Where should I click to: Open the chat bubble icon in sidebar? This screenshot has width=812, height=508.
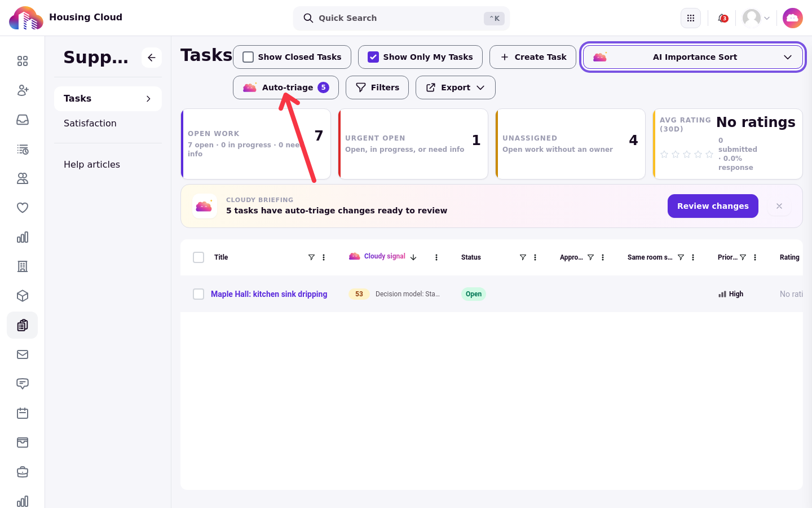pyautogui.click(x=23, y=384)
